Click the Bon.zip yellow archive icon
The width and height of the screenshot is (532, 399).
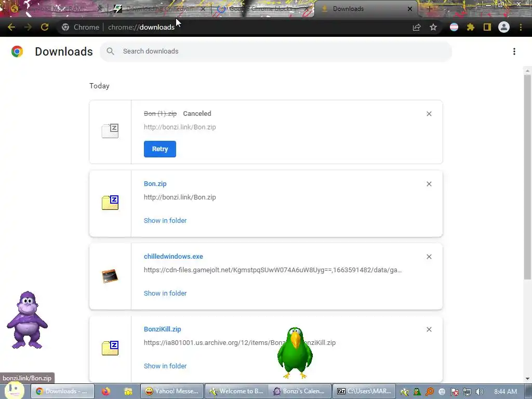(x=110, y=203)
